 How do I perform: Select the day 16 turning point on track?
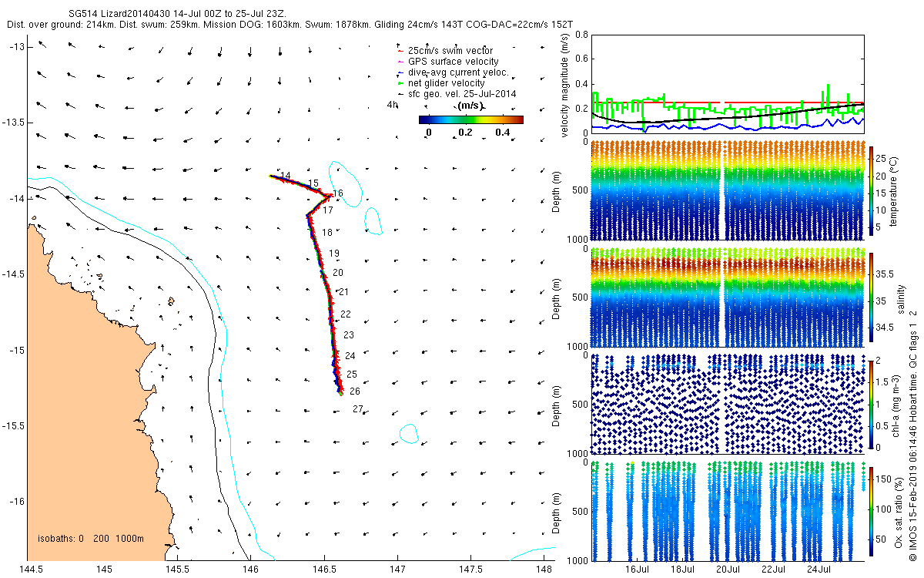pyautogui.click(x=331, y=194)
